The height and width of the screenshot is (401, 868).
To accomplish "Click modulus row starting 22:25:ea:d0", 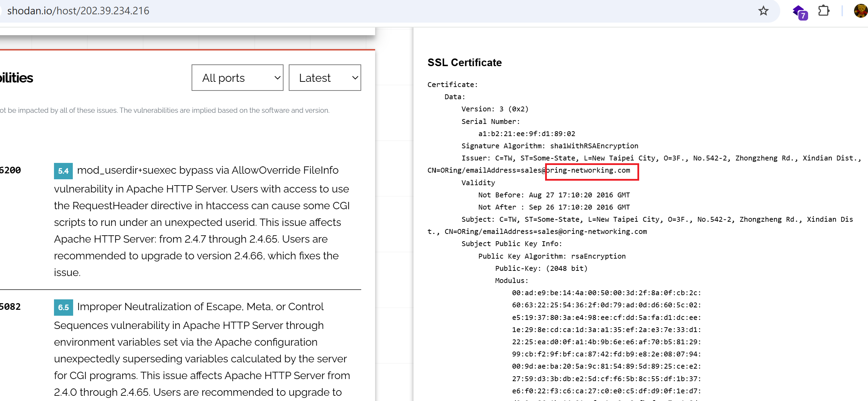I will click(x=606, y=342).
